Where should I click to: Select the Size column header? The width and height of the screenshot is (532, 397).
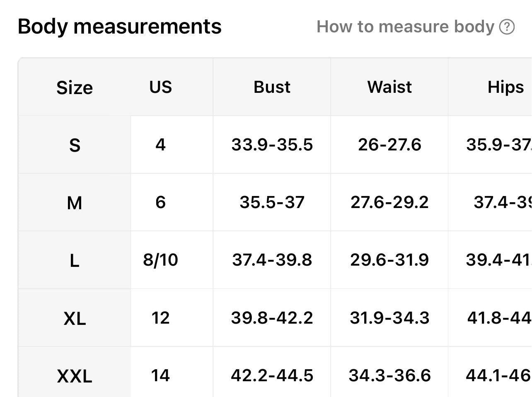75,87
